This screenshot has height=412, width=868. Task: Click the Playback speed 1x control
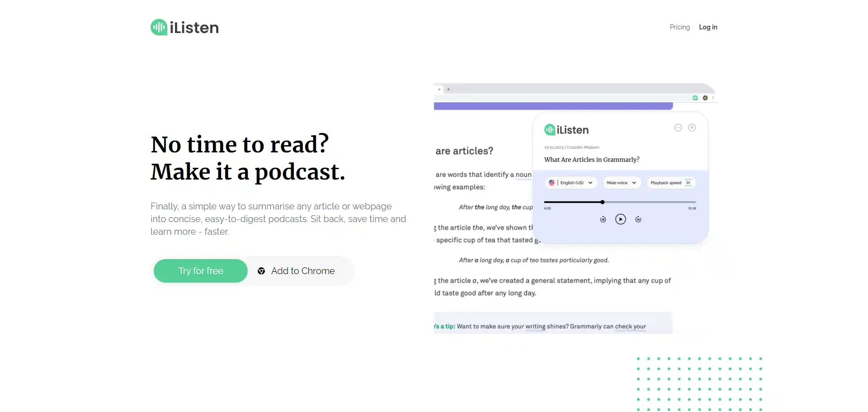pyautogui.click(x=671, y=183)
